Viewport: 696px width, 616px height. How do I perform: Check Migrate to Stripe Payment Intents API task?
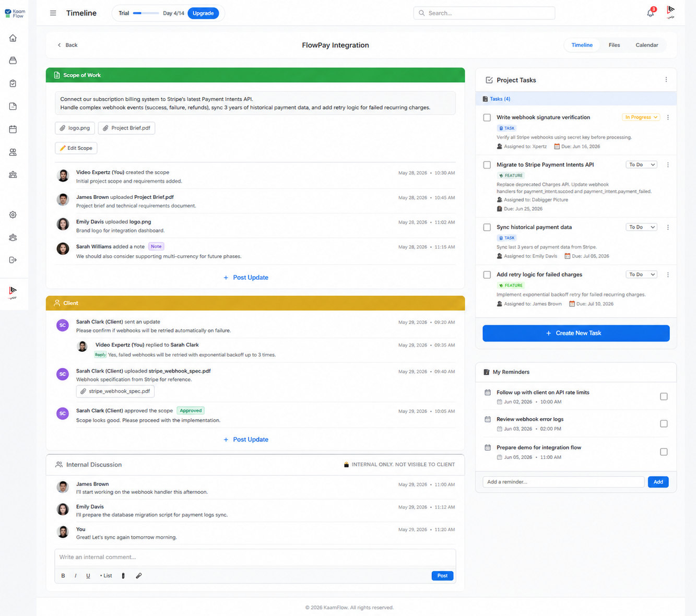pyautogui.click(x=487, y=165)
